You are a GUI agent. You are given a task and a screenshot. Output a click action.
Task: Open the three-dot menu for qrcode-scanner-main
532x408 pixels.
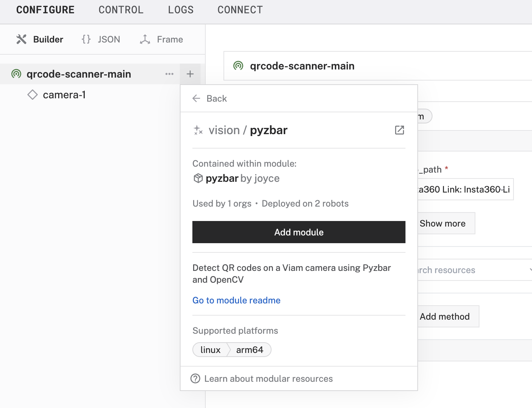click(169, 74)
